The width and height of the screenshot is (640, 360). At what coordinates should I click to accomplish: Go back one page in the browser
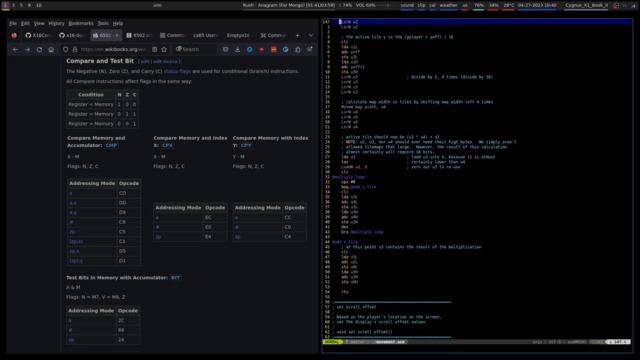pyautogui.click(x=15, y=49)
